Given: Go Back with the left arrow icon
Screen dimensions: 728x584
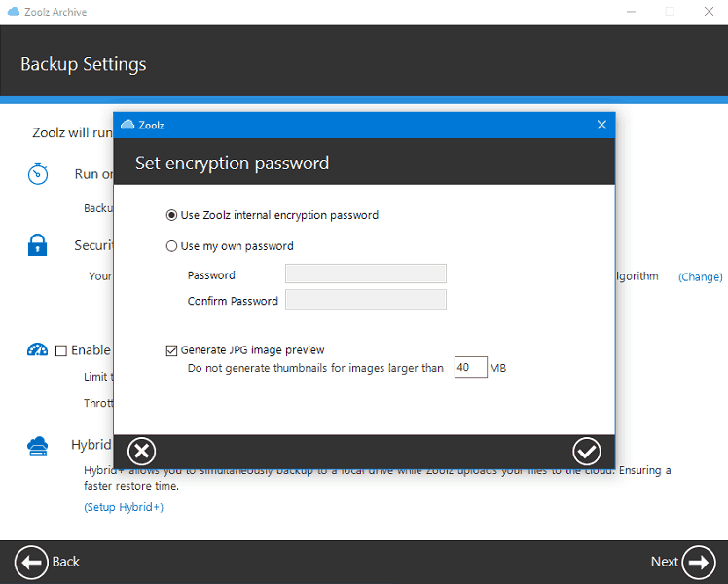Looking at the screenshot, I should click(x=31, y=563).
